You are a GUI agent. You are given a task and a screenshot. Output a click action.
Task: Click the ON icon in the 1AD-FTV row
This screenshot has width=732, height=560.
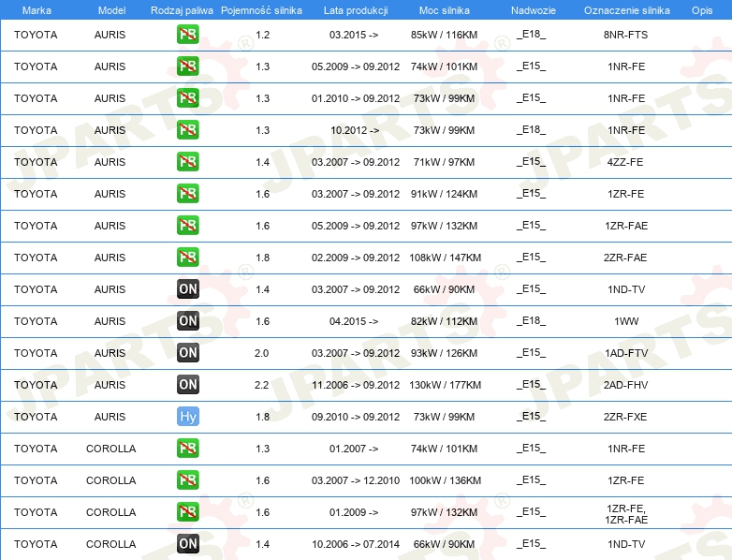[x=187, y=353]
